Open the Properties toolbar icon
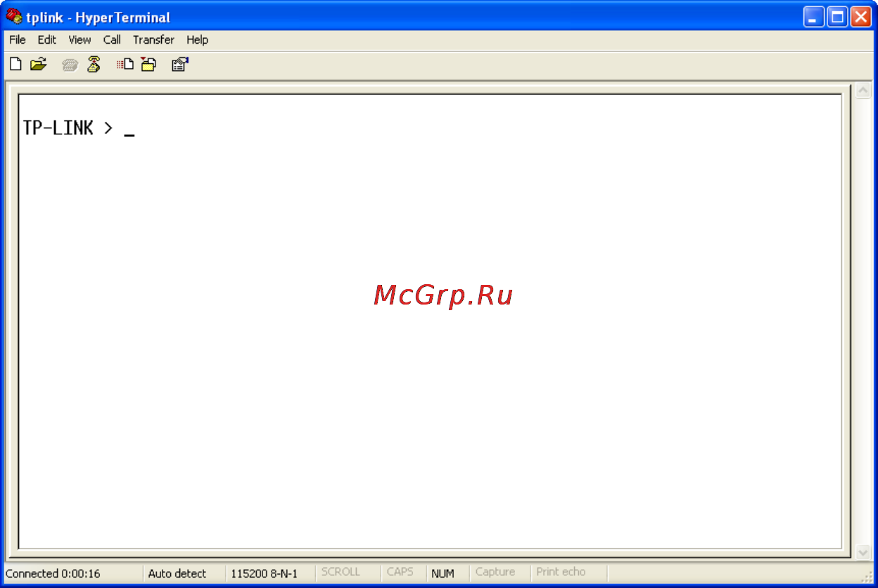 (180, 65)
